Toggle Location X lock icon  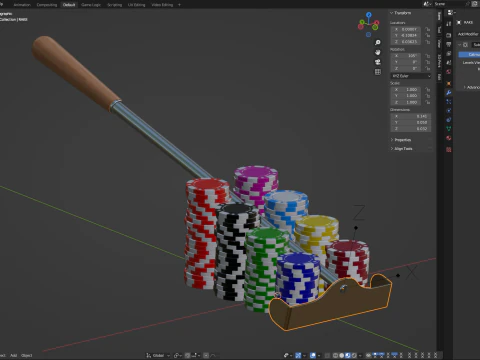(x=428, y=29)
